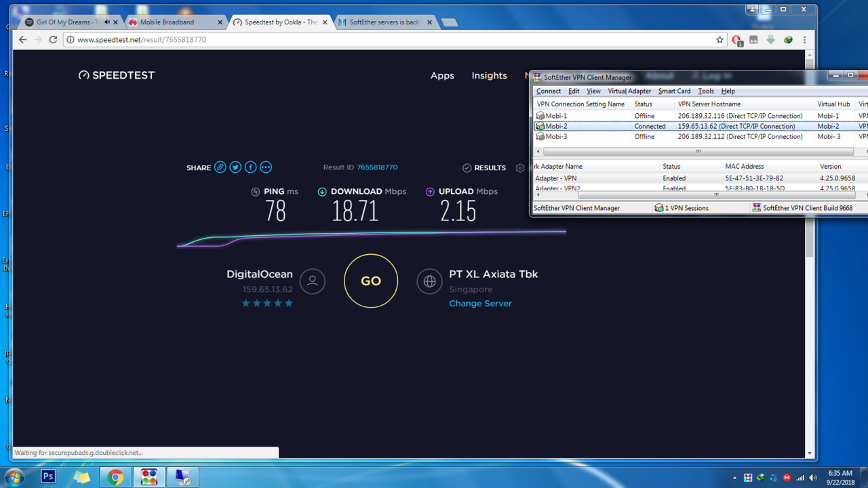Image resolution: width=868 pixels, height=488 pixels.
Task: Open Google Chrome from the taskbar
Action: [115, 477]
